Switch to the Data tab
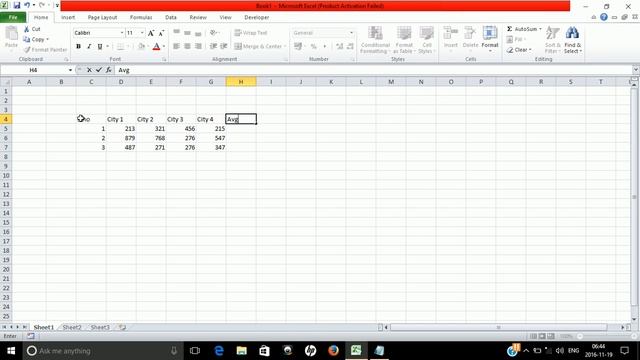This screenshot has height=360, width=640. point(171,18)
